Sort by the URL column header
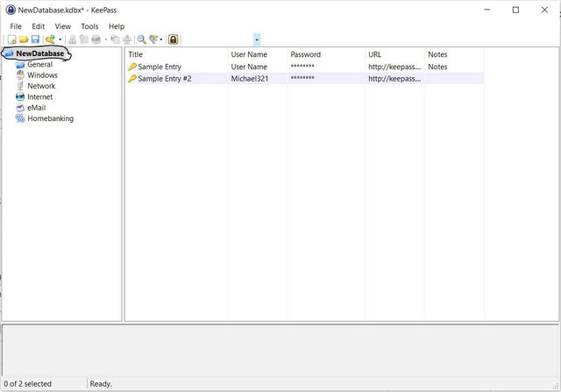The image size is (561, 392). coord(395,54)
